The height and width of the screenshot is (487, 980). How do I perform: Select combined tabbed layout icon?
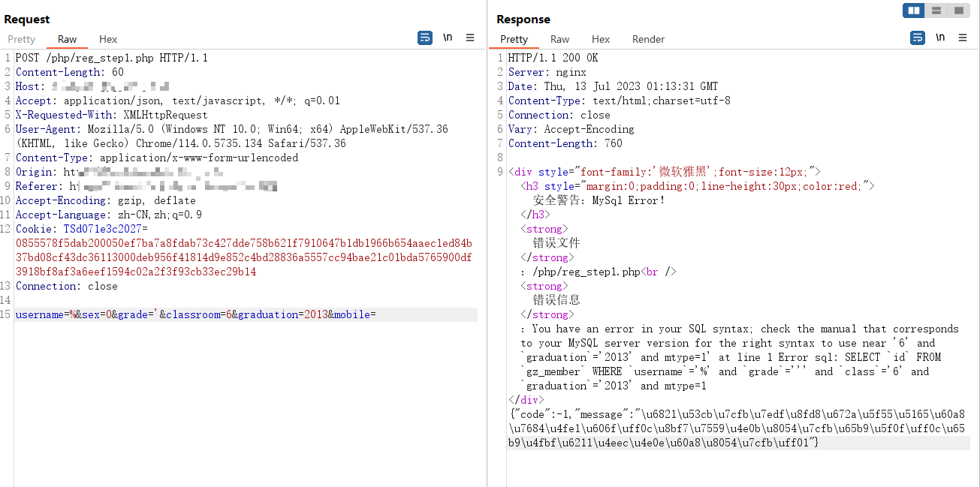(x=959, y=11)
